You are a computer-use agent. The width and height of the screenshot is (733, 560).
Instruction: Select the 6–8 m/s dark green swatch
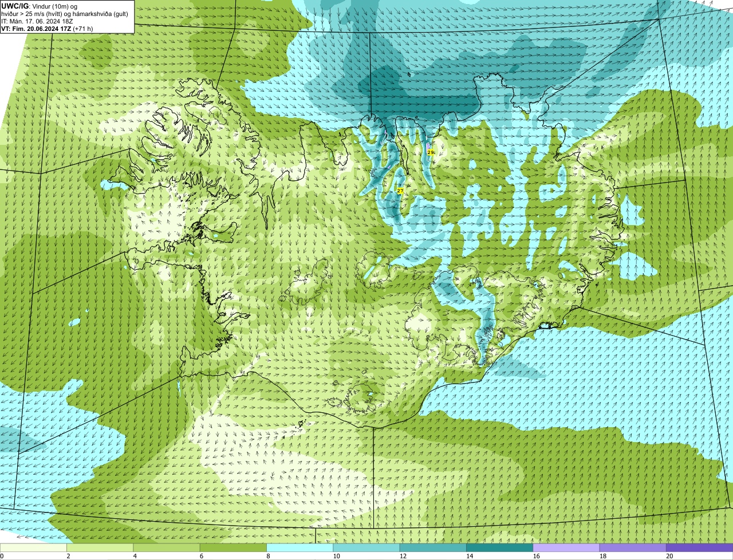[233, 547]
